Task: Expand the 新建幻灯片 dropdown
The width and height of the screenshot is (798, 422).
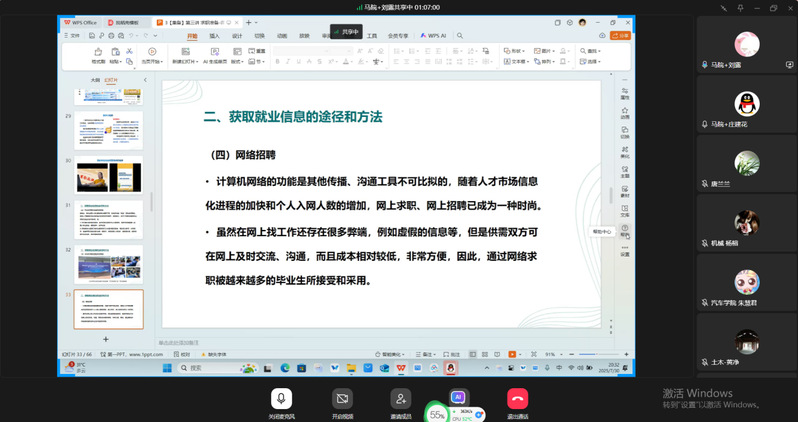Action: tap(184, 61)
